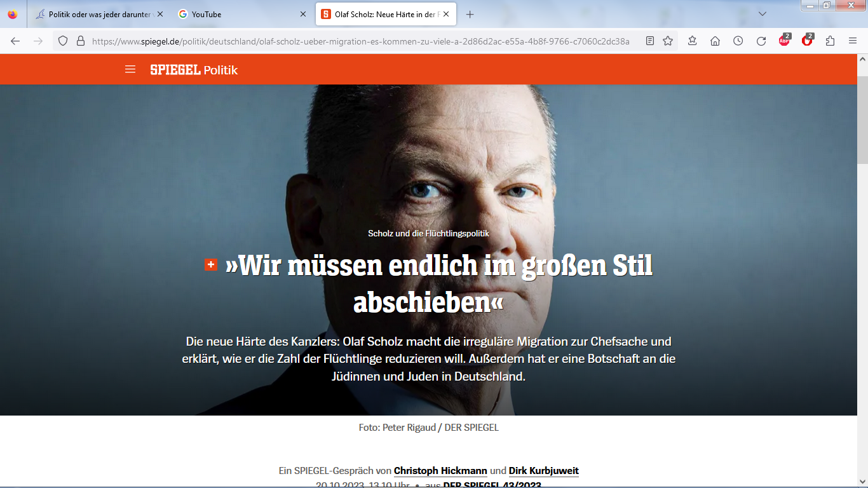This screenshot has height=488, width=868.
Task: Bookmark this page with star icon
Action: [668, 41]
